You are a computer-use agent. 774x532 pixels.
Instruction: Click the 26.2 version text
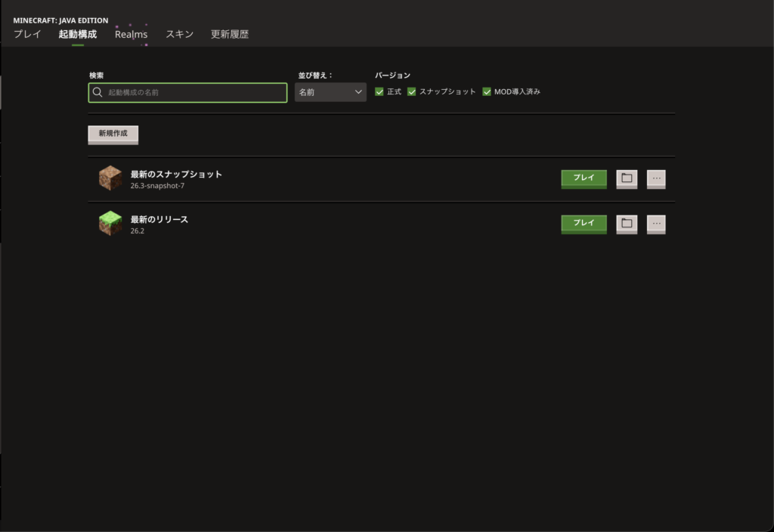point(138,231)
